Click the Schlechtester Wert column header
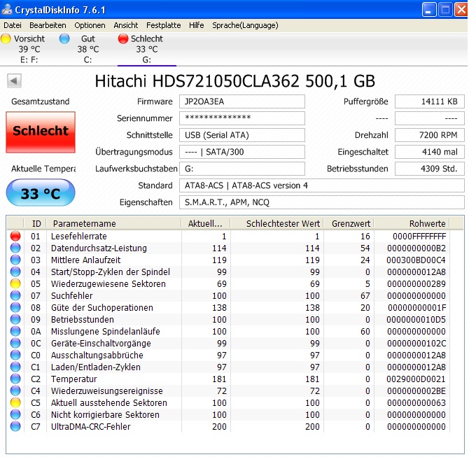 click(277, 223)
